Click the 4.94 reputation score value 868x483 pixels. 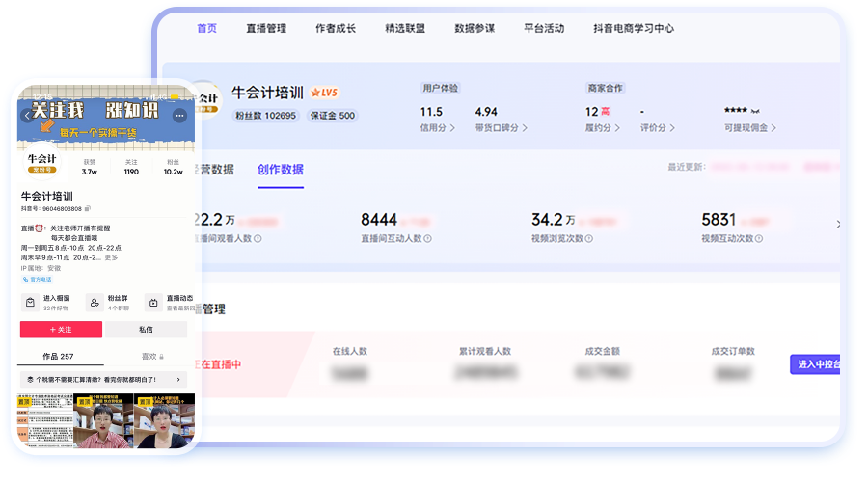pyautogui.click(x=486, y=112)
